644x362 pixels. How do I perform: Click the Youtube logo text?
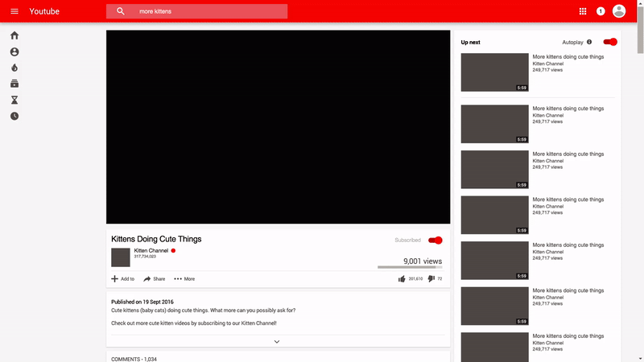click(44, 11)
